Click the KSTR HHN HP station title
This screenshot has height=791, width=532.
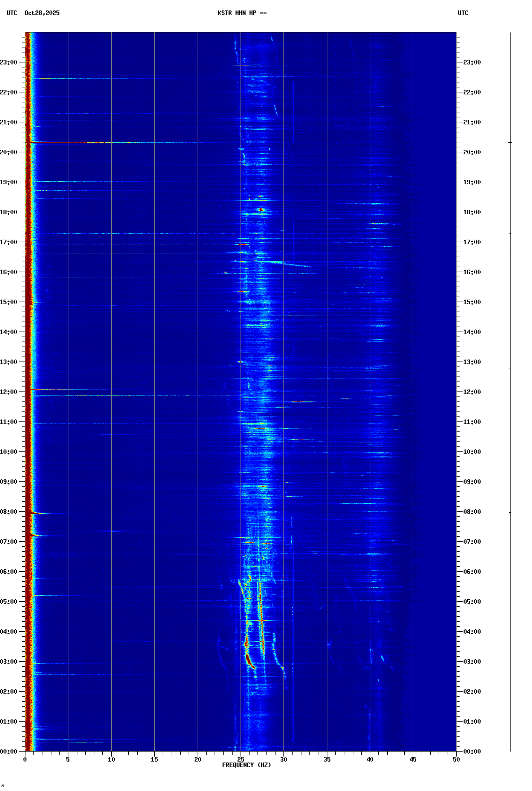(x=242, y=13)
